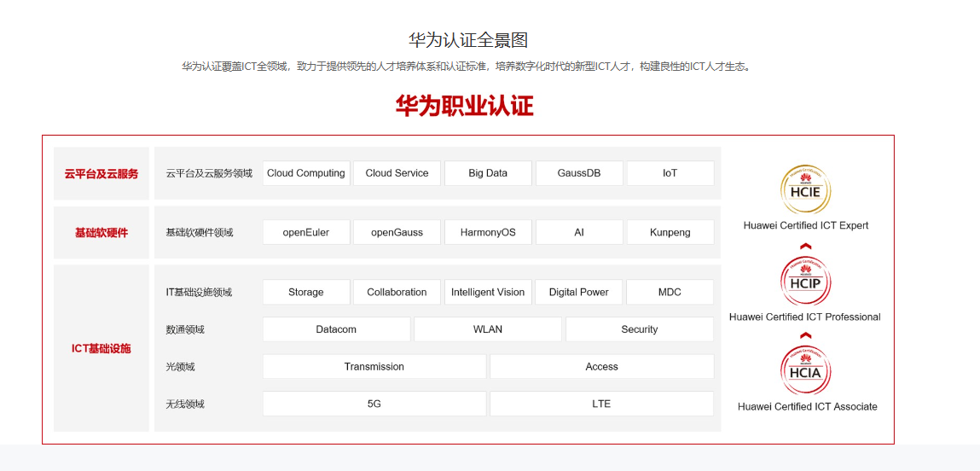Image resolution: width=980 pixels, height=471 pixels.
Task: Click the 基础软硬件领域 row label
Action: (x=200, y=233)
